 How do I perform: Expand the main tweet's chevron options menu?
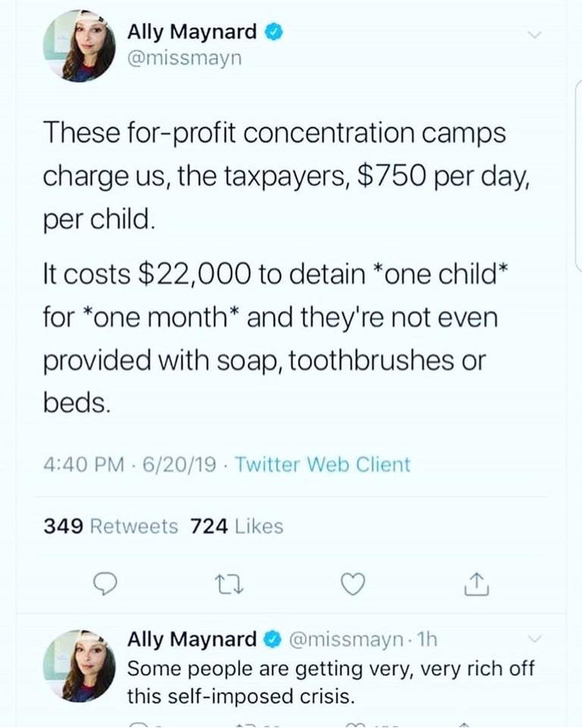(x=535, y=35)
